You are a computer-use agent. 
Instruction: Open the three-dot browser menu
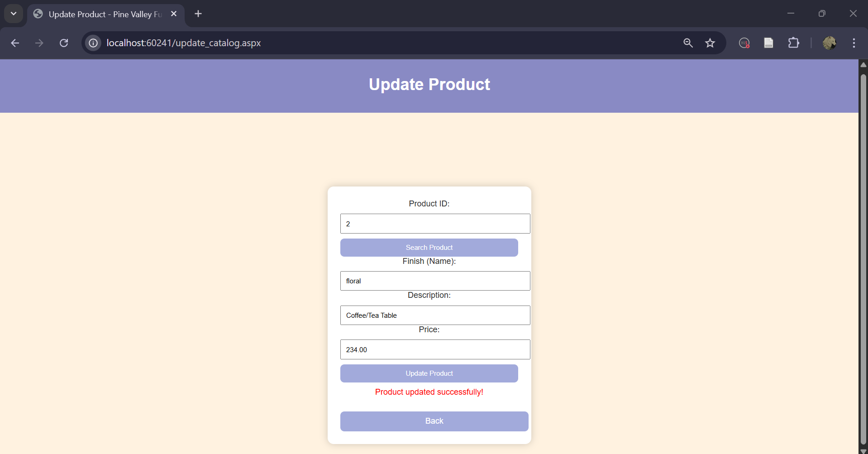[854, 43]
